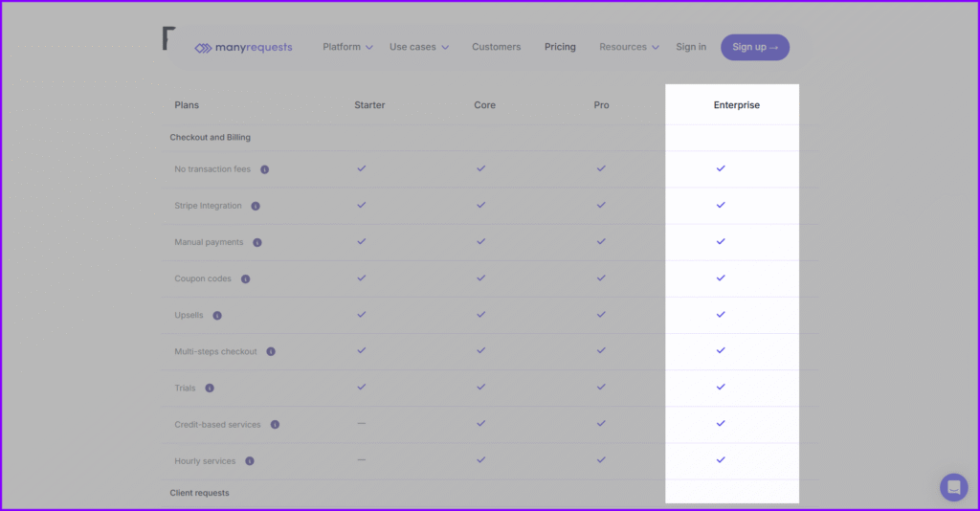Screen dimensions: 980x511
Task: Click Enterprise checkmark for Hourly services
Action: (x=721, y=460)
